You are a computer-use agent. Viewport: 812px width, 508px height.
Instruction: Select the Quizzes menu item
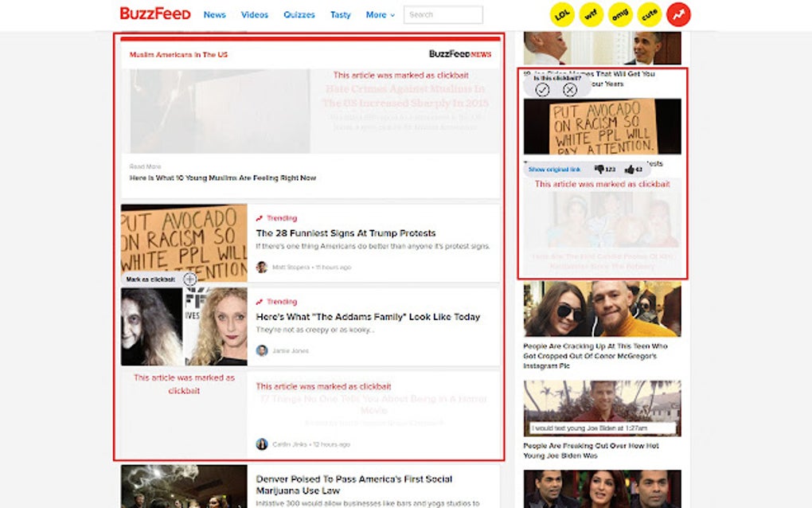[299, 14]
